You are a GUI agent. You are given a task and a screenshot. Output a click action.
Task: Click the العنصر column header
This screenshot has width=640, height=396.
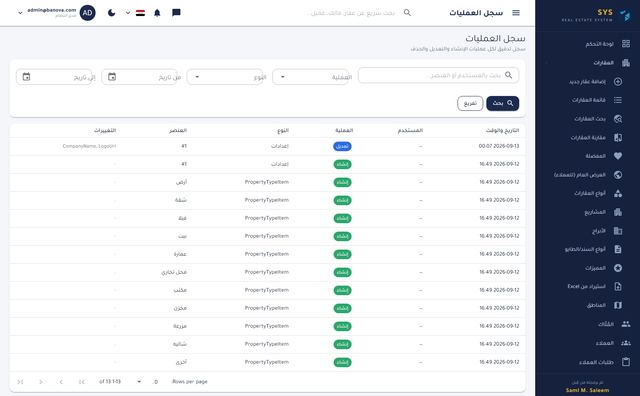point(178,130)
